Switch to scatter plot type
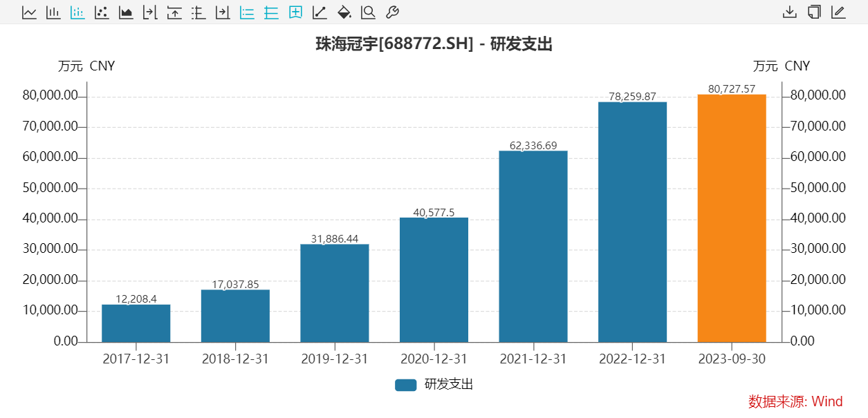Viewport: 868px width, 418px height. tap(102, 12)
